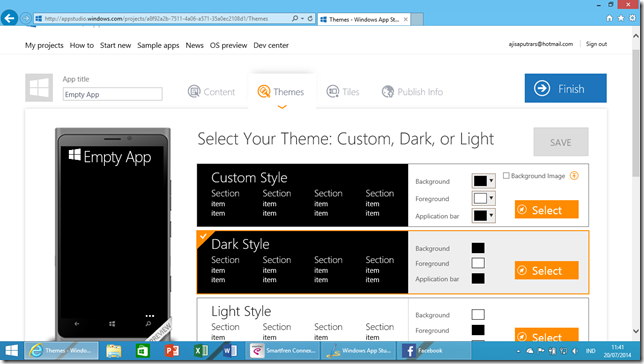Click the page refresh icon

tap(310, 18)
